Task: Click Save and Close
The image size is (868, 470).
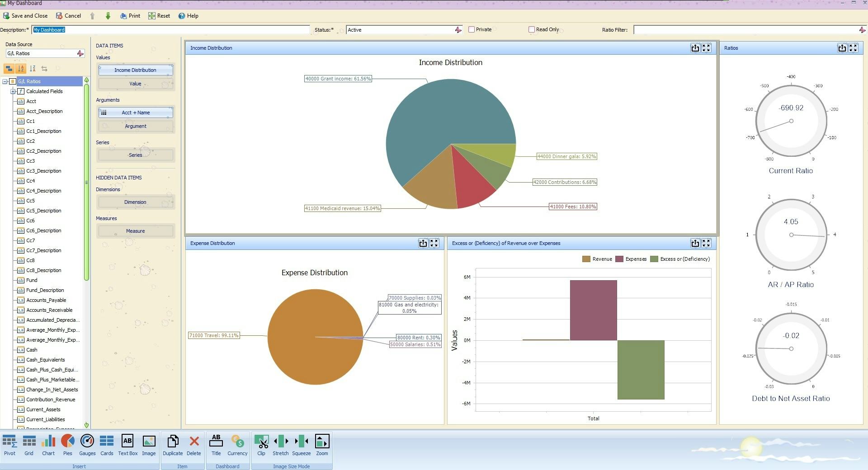Action: tap(25, 16)
